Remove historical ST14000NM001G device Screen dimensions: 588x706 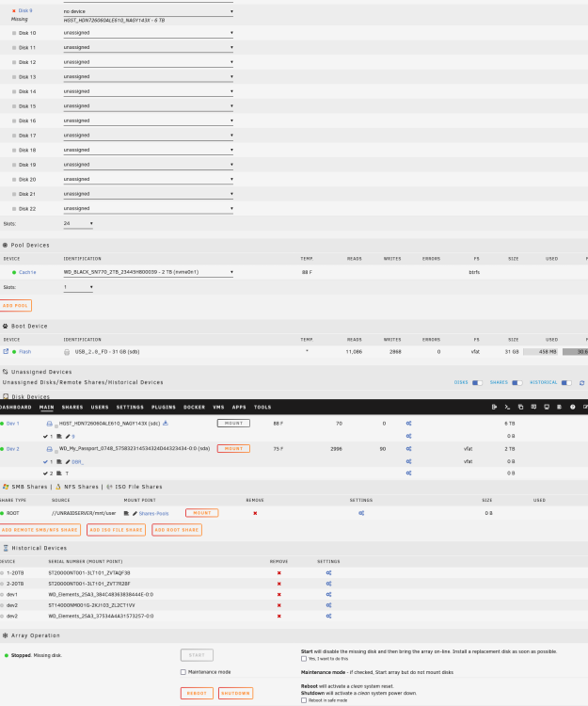278,605
